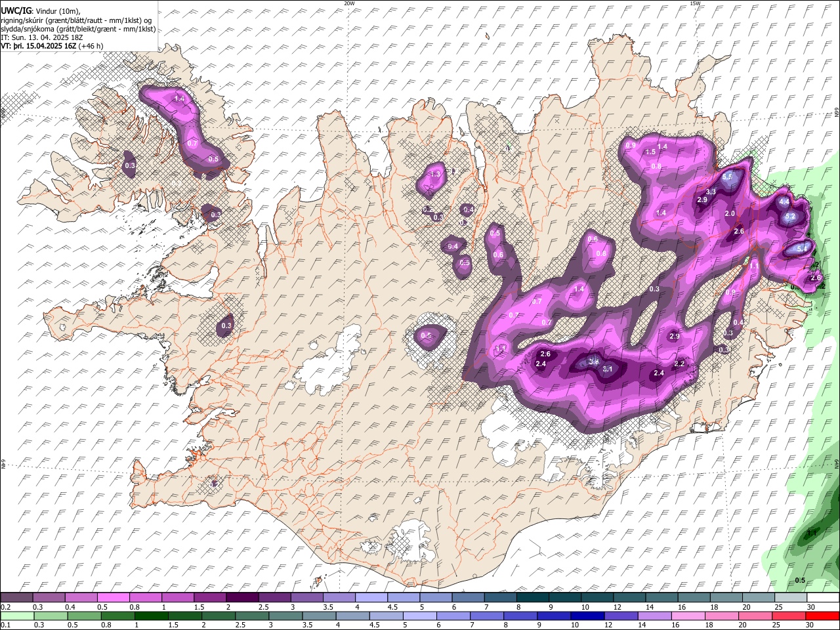Image resolution: width=840 pixels, height=630 pixels.
Task: Click the light lavender snow swatch between 4 and 4.5
Action: coord(371,597)
